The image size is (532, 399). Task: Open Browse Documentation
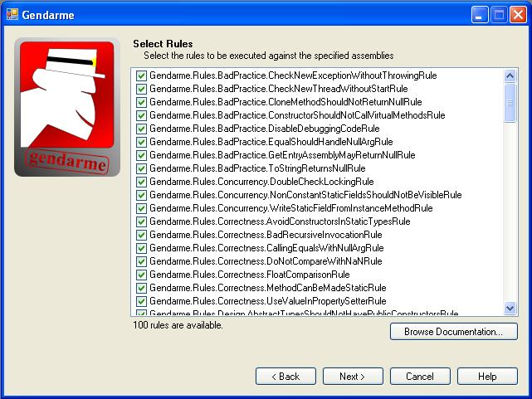click(454, 332)
